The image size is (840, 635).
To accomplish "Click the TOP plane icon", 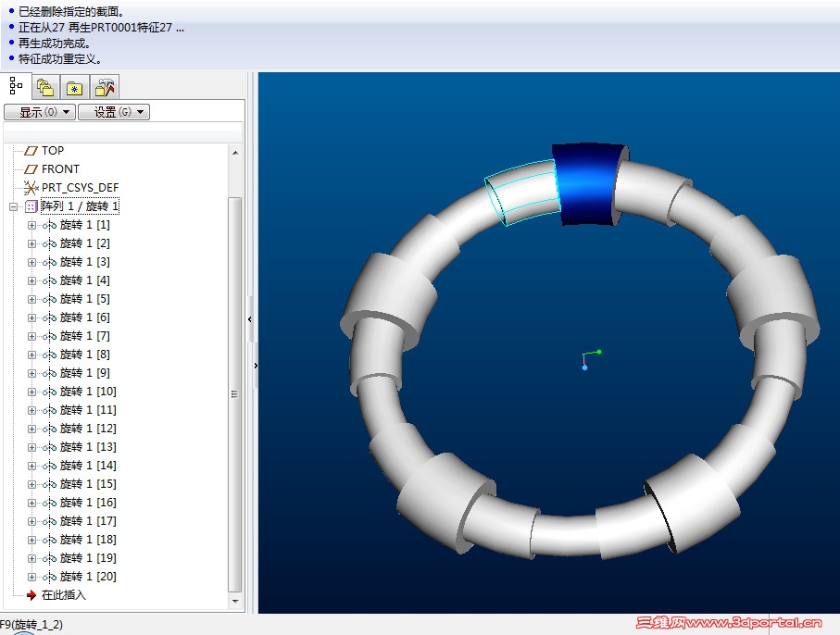I will [x=31, y=151].
